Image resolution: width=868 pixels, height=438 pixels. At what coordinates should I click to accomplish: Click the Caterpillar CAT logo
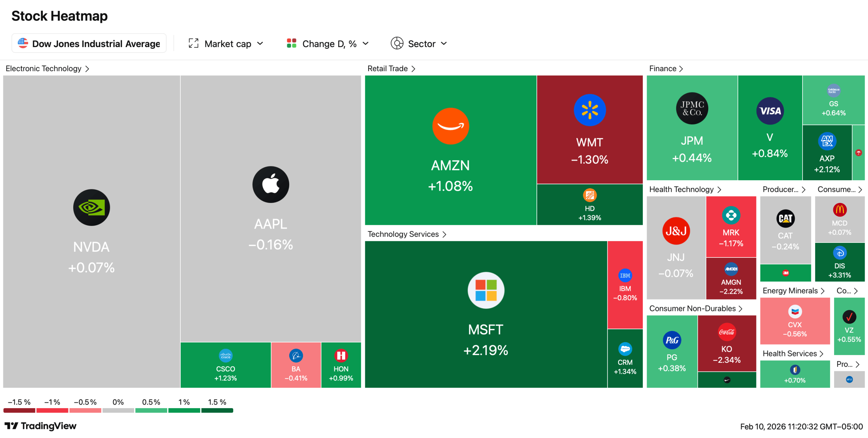click(x=785, y=218)
